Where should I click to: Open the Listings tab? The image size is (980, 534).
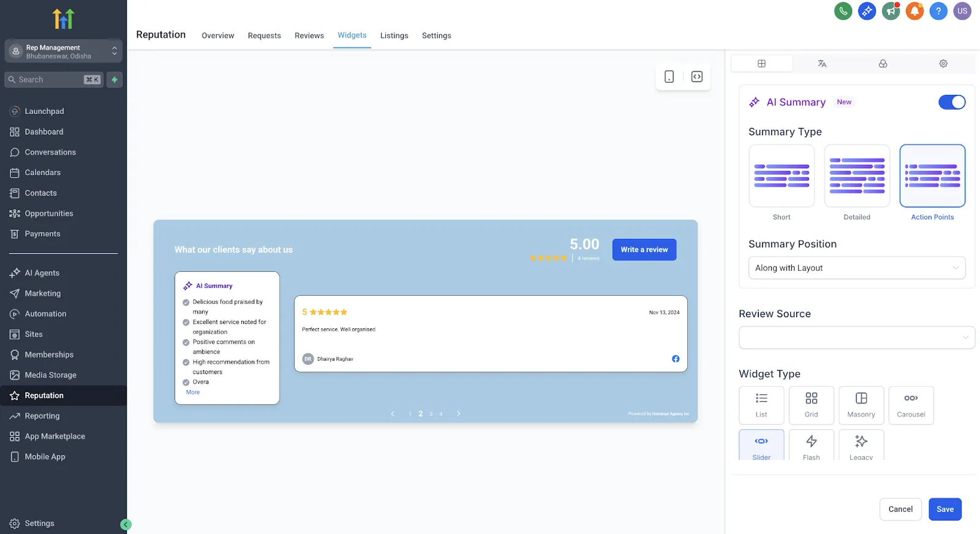[x=394, y=36]
